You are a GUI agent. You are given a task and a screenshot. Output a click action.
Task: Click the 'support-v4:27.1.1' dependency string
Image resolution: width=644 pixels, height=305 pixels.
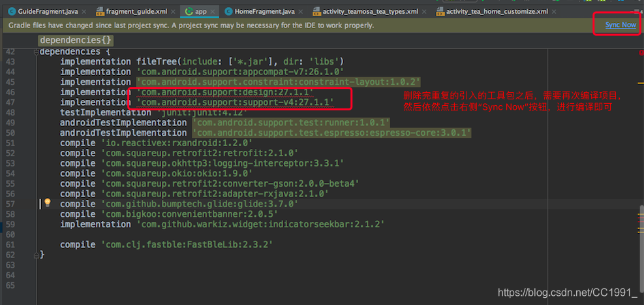tap(236, 103)
